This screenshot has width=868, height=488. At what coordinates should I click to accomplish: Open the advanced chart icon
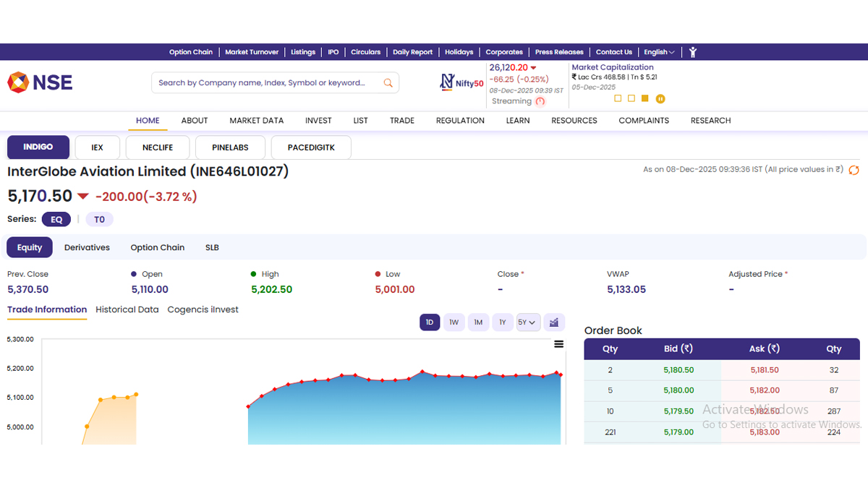tap(554, 322)
